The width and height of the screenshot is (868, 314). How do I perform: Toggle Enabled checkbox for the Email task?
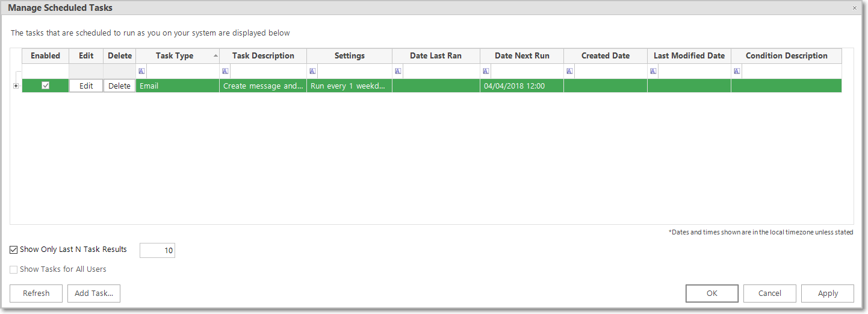(45, 86)
